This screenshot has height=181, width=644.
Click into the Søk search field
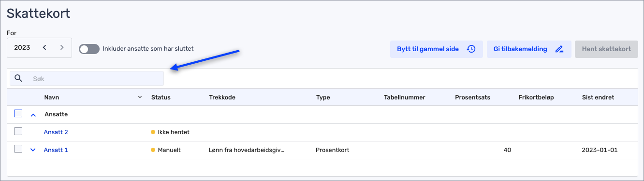(87, 78)
